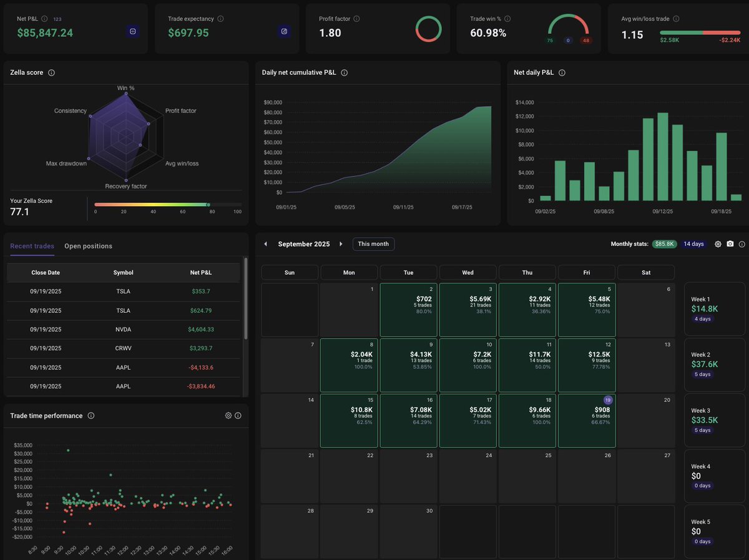Click the Net P&L info icon
The image size is (749, 560).
[44, 19]
